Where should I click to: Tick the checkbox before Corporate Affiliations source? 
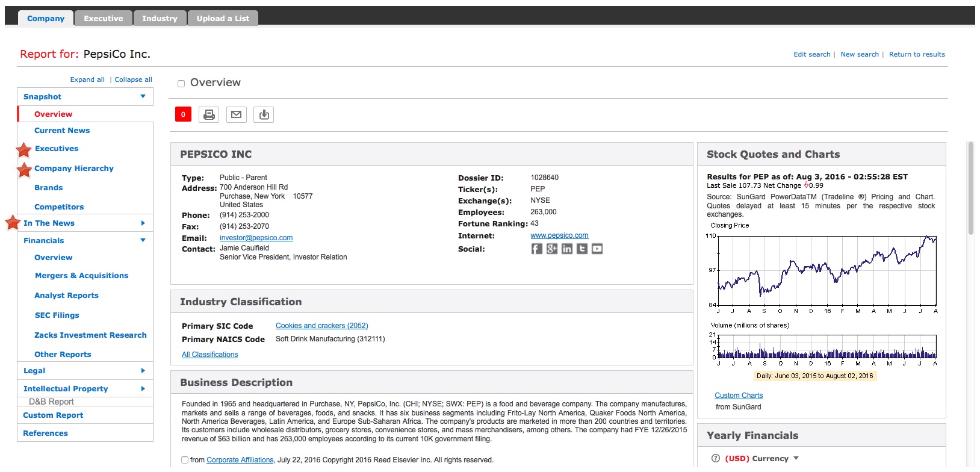(x=185, y=460)
